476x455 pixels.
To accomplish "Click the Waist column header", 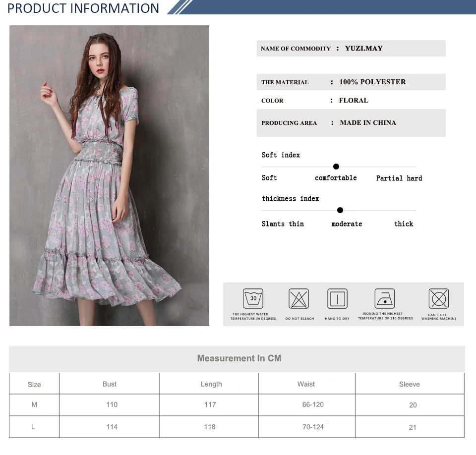I will 306,384.
